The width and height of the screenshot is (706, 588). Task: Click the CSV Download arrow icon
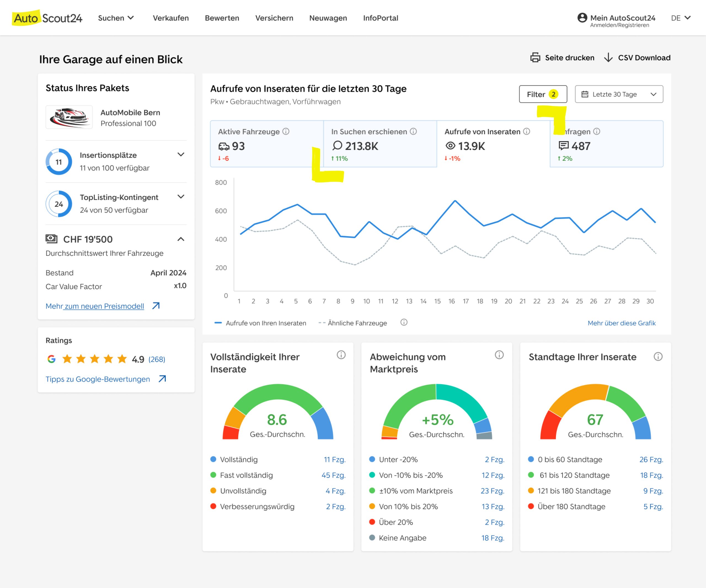[608, 57]
